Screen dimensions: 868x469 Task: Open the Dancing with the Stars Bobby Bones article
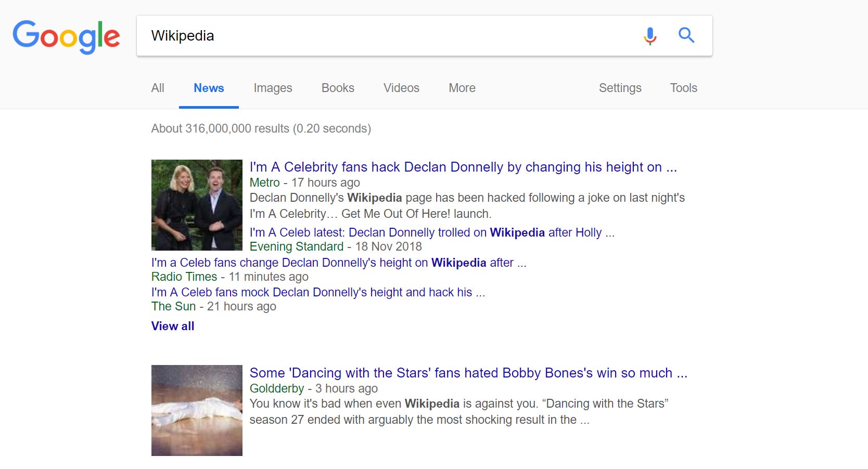point(468,373)
